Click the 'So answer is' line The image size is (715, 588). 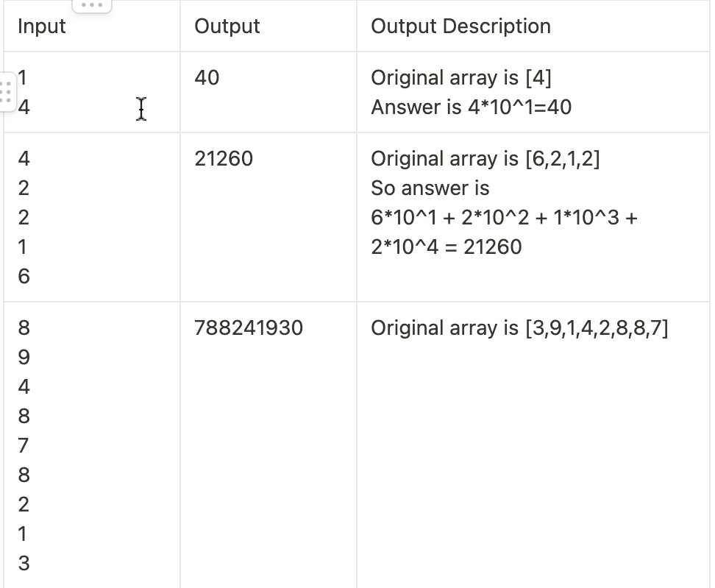pos(430,188)
